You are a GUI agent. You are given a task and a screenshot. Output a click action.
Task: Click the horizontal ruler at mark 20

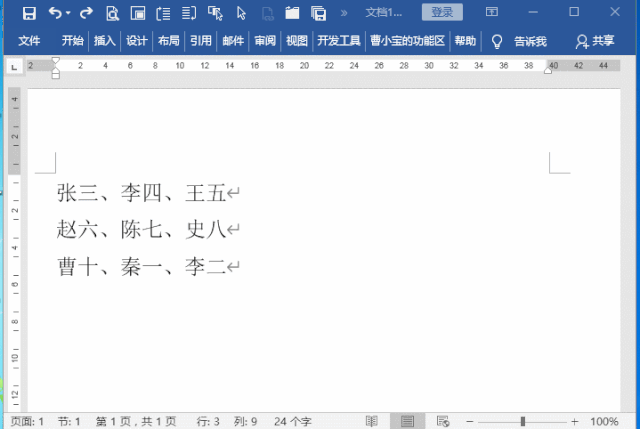coord(304,65)
